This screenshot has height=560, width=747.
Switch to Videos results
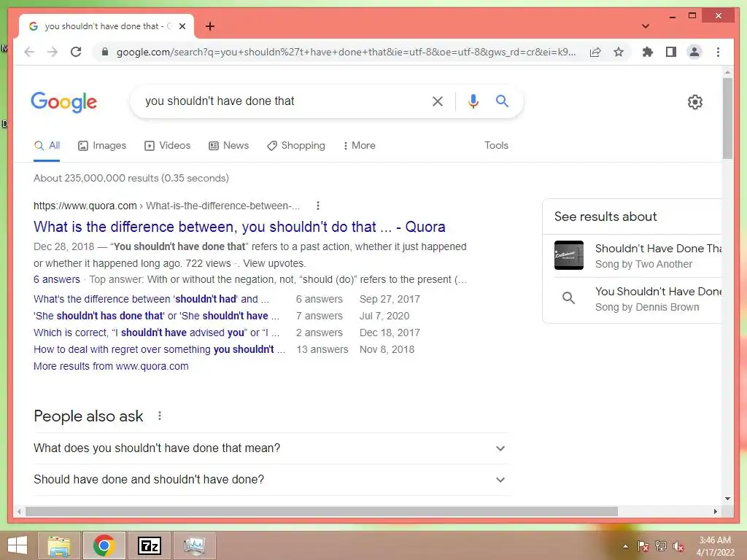point(167,146)
